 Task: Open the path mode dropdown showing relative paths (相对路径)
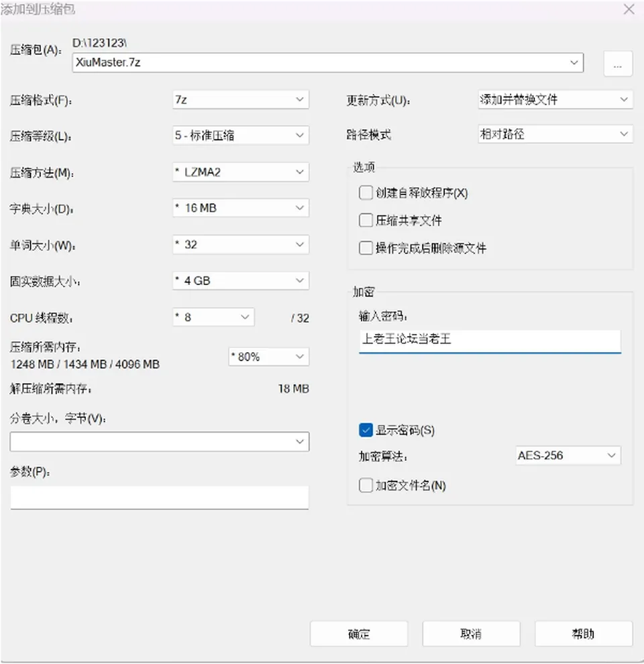coord(555,134)
